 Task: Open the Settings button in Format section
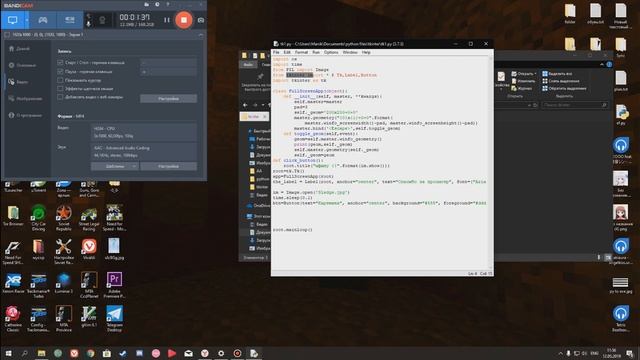click(169, 166)
